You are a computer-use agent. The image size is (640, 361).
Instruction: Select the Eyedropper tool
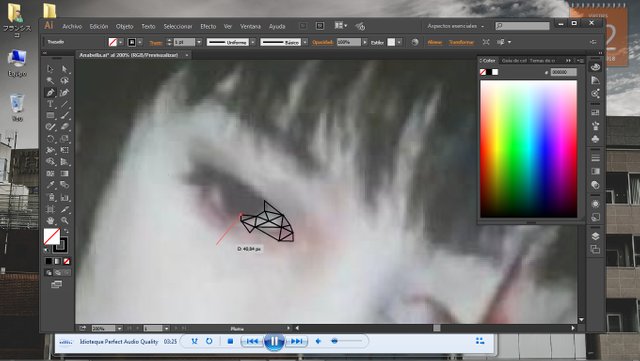(50, 185)
